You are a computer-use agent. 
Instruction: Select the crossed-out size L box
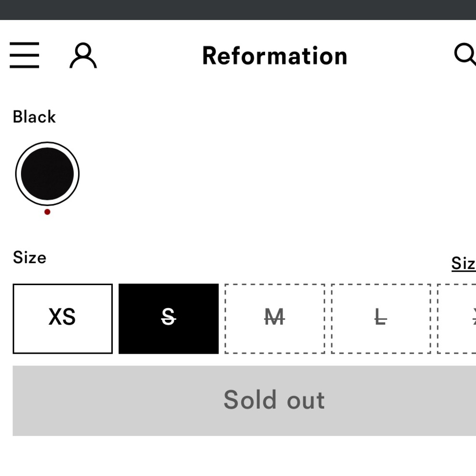pos(381,319)
